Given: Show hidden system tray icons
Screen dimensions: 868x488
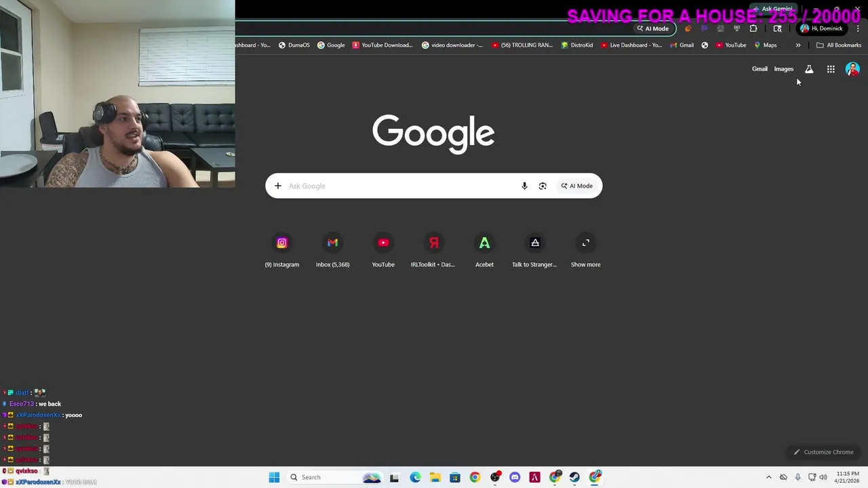Looking at the screenshot, I should point(768,477).
